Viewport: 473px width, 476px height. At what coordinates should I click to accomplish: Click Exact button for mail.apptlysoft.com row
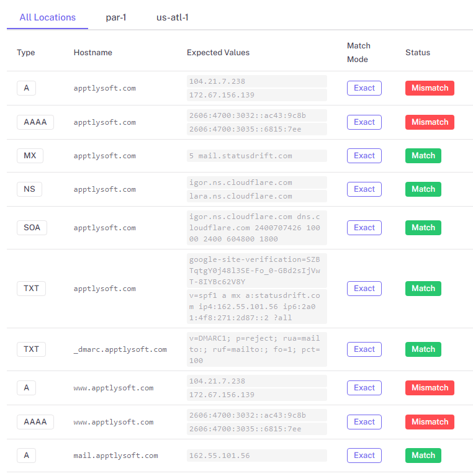click(364, 456)
